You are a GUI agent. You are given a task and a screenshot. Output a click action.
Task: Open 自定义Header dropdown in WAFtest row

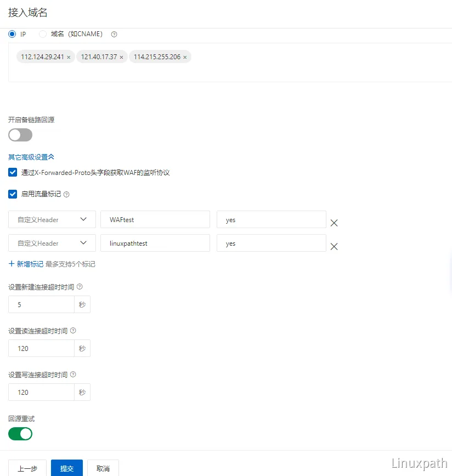point(52,219)
